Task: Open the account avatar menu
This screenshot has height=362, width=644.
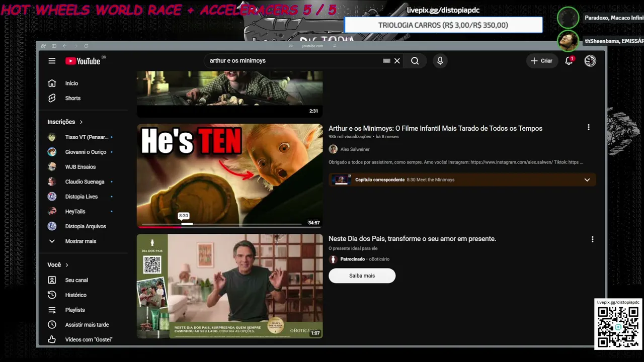Action: (590, 61)
